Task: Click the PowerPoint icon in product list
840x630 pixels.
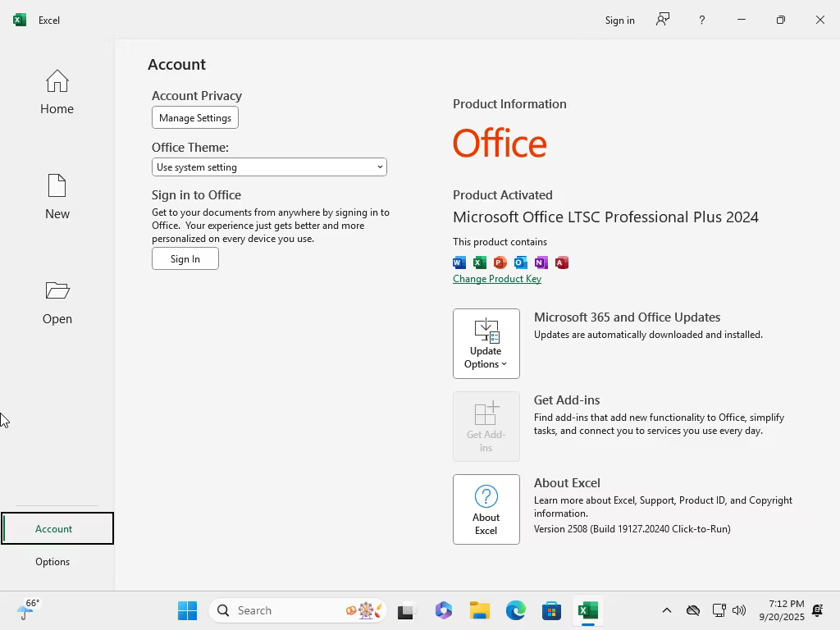Action: tap(500, 262)
